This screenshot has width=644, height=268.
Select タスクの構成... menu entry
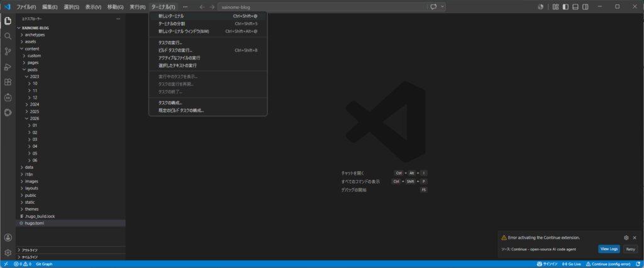click(208, 103)
